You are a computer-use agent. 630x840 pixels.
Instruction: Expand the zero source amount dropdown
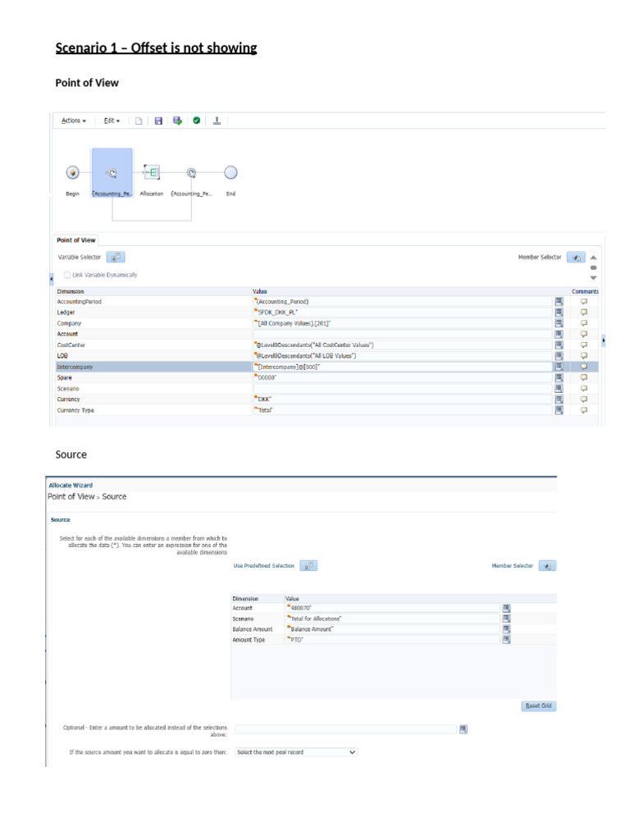(295, 751)
